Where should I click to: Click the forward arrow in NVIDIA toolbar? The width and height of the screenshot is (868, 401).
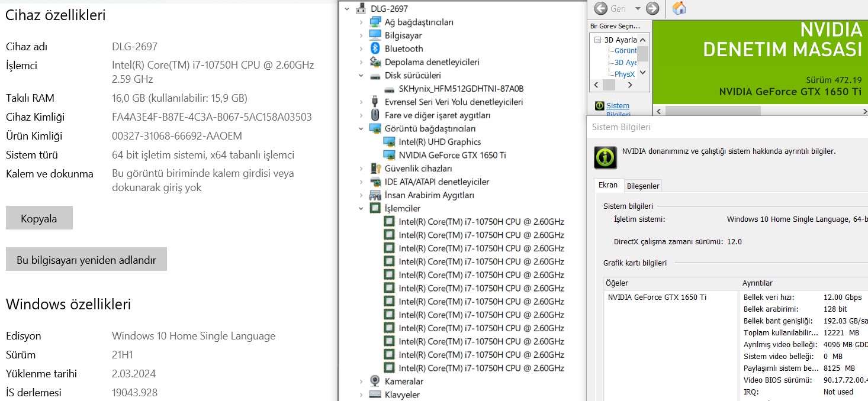tap(652, 8)
